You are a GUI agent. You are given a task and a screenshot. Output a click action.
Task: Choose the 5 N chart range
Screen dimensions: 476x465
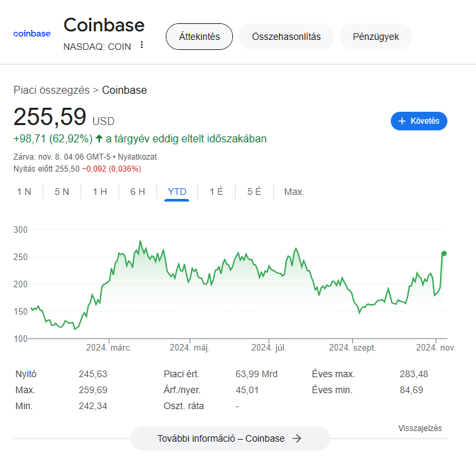pos(62,192)
